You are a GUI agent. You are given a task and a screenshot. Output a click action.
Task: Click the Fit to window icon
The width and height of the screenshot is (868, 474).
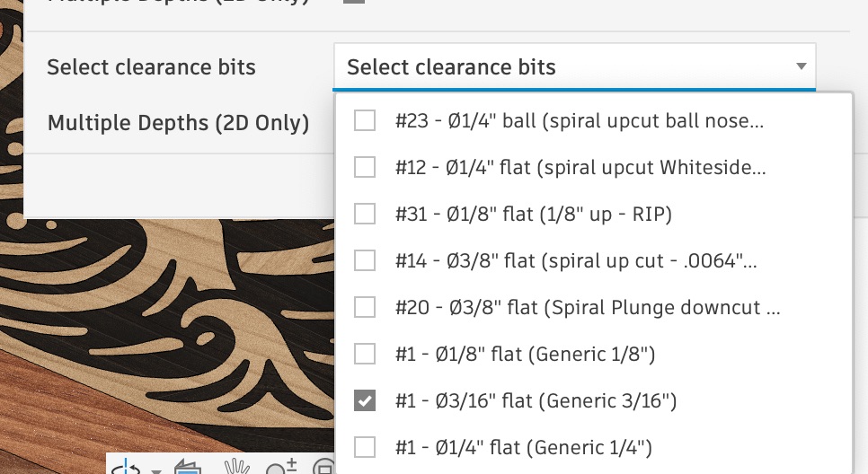pos(323,468)
